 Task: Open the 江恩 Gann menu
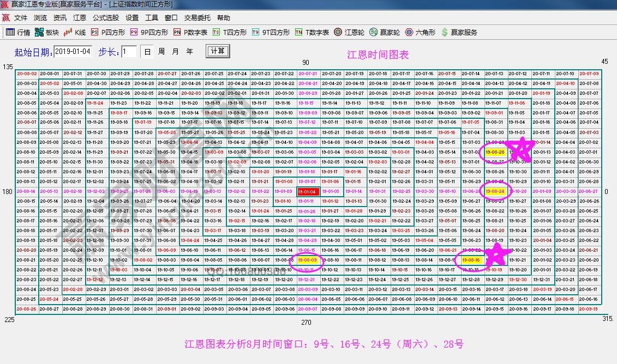[80, 17]
